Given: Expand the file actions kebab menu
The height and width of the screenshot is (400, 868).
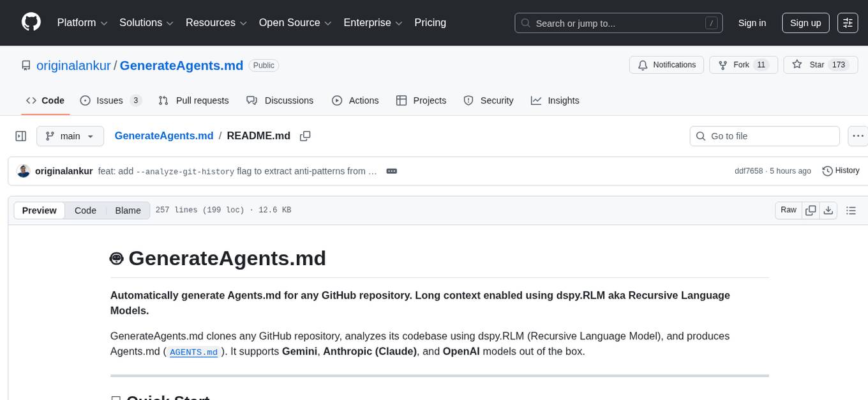Looking at the screenshot, I should pyautogui.click(x=858, y=135).
